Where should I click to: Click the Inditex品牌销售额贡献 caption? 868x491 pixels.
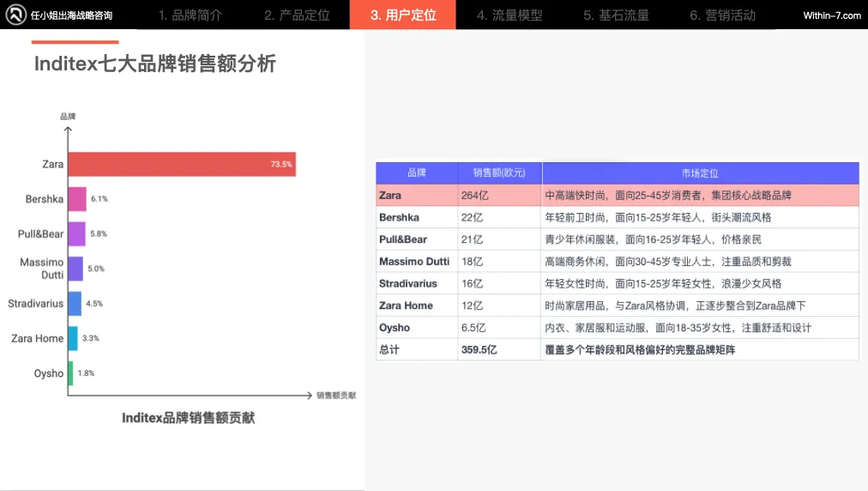point(188,418)
